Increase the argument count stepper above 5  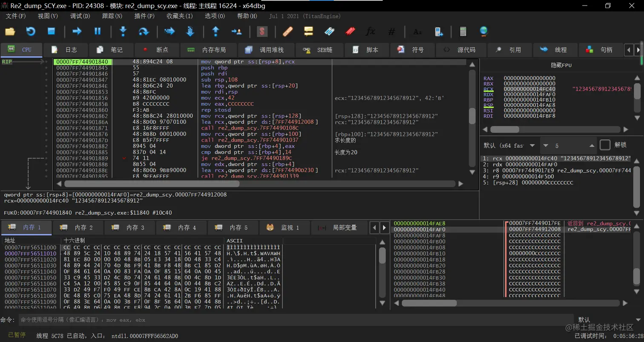click(x=592, y=145)
